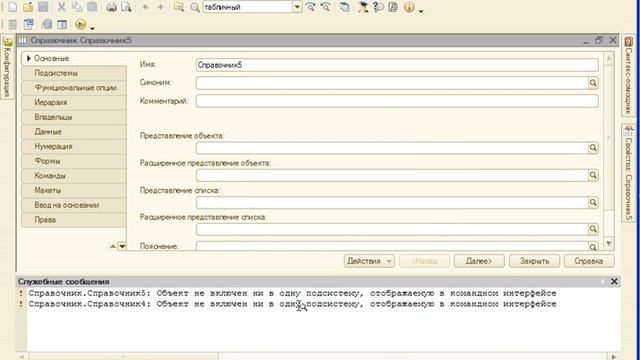
Task: Switch to the Данные section
Action: [74, 132]
